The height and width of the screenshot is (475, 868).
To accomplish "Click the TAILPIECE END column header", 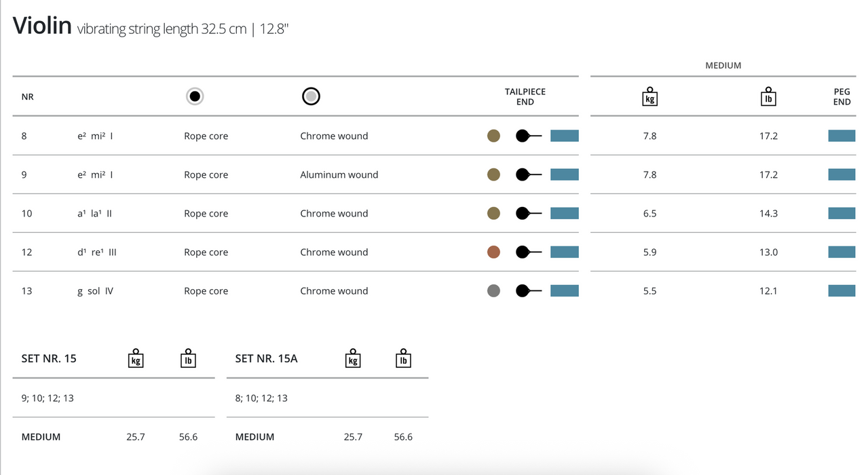I will click(x=525, y=96).
